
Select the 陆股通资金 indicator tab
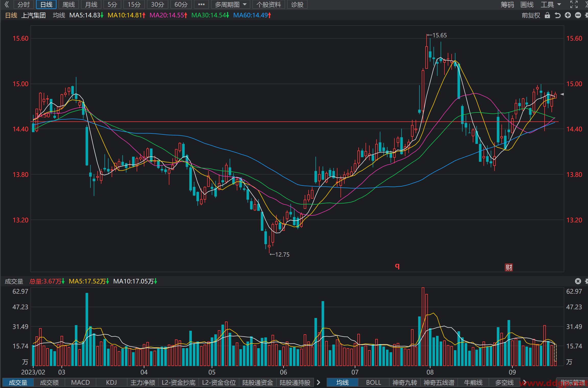click(x=258, y=383)
